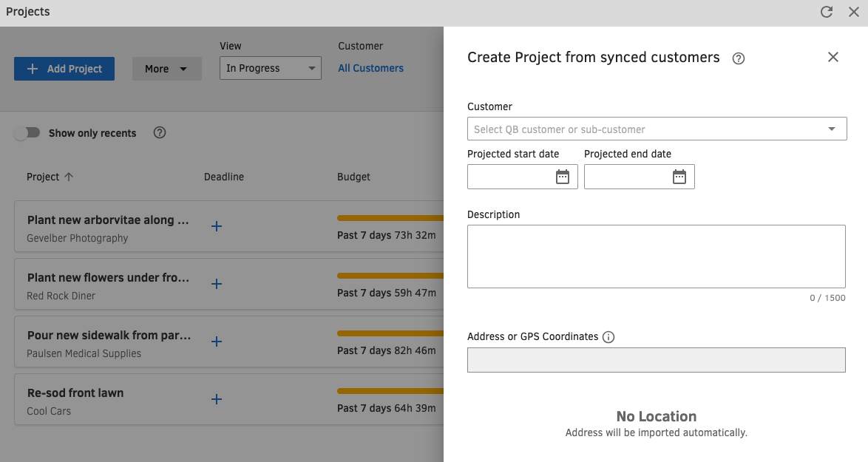
Task: Expand the More options dropdown button
Action: (166, 69)
